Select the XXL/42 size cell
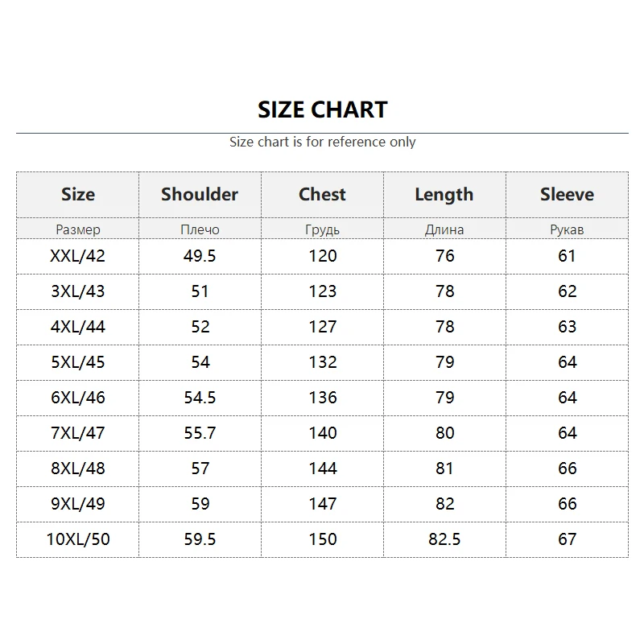 [x=78, y=256]
